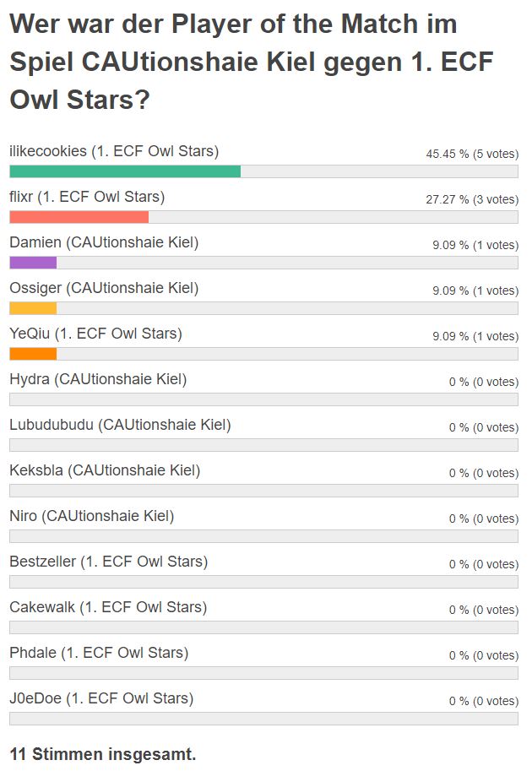Select Damien (CAUtionshaie Kiel) label
The image size is (532, 771).
104,242
